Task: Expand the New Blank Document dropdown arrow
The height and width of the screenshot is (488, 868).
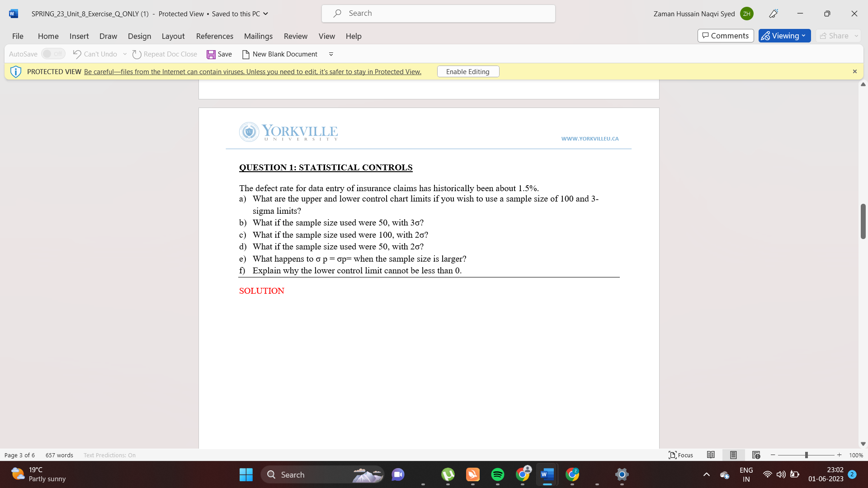Action: (x=331, y=54)
